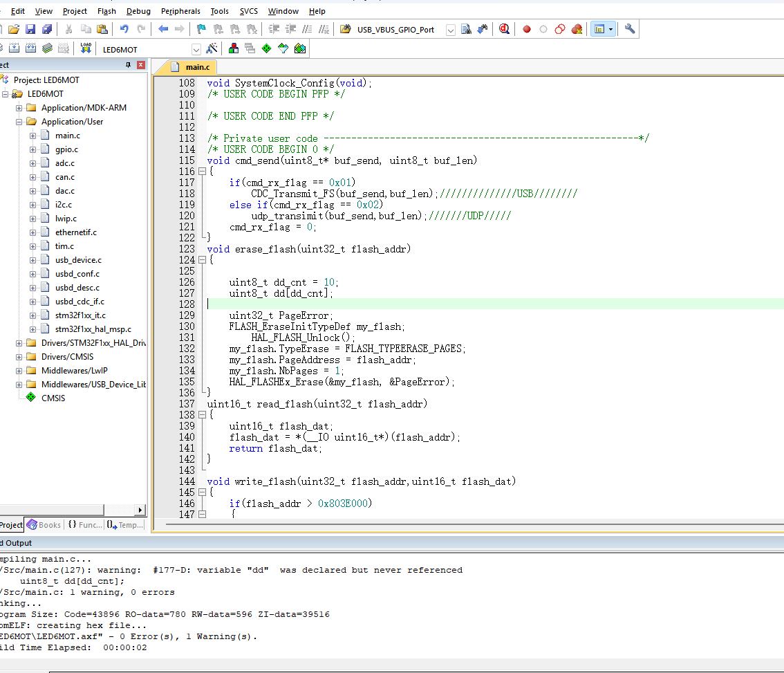Navigate forwards with the right arrow icon
784x673 pixels.
pyautogui.click(x=179, y=30)
